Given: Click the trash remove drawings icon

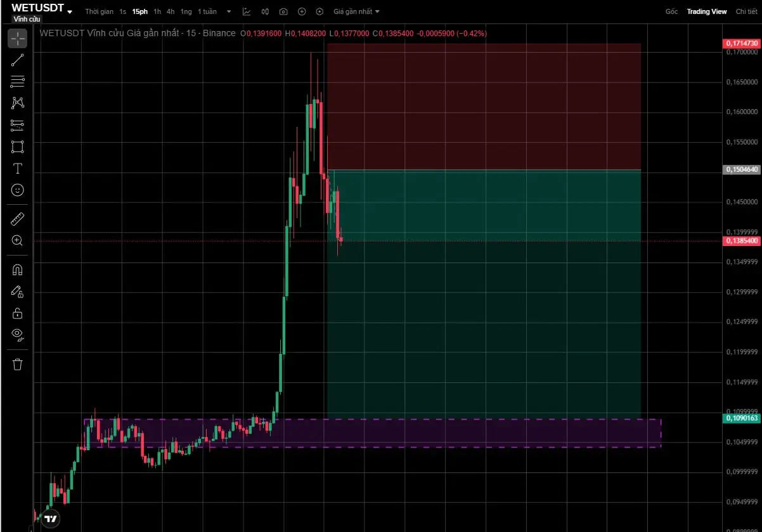Looking at the screenshot, I should [x=17, y=364].
